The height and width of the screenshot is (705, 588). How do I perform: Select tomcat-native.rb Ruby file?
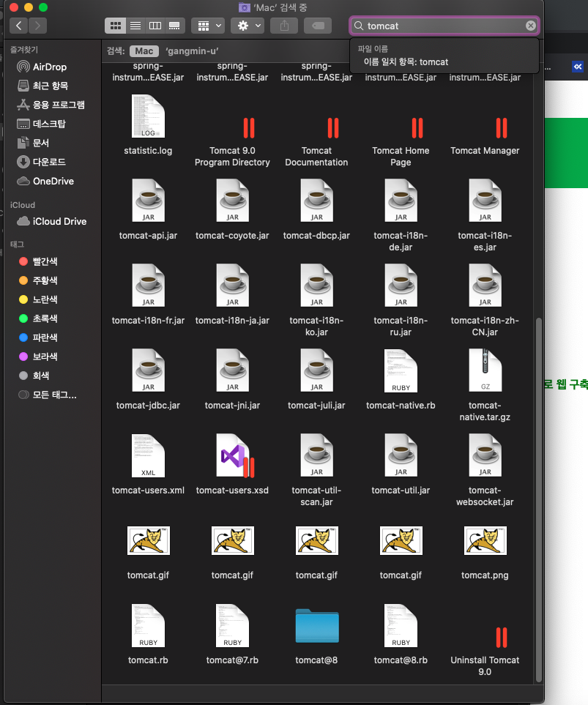(x=401, y=370)
